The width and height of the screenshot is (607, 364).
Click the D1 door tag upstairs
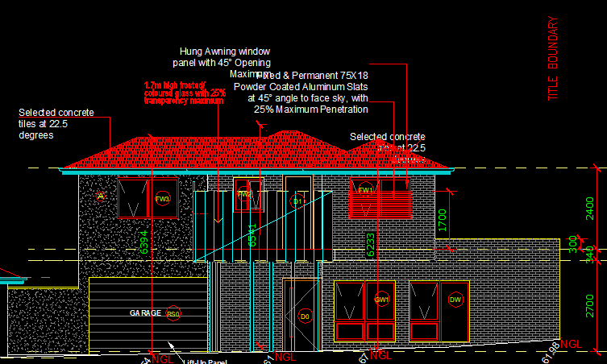pos(297,200)
